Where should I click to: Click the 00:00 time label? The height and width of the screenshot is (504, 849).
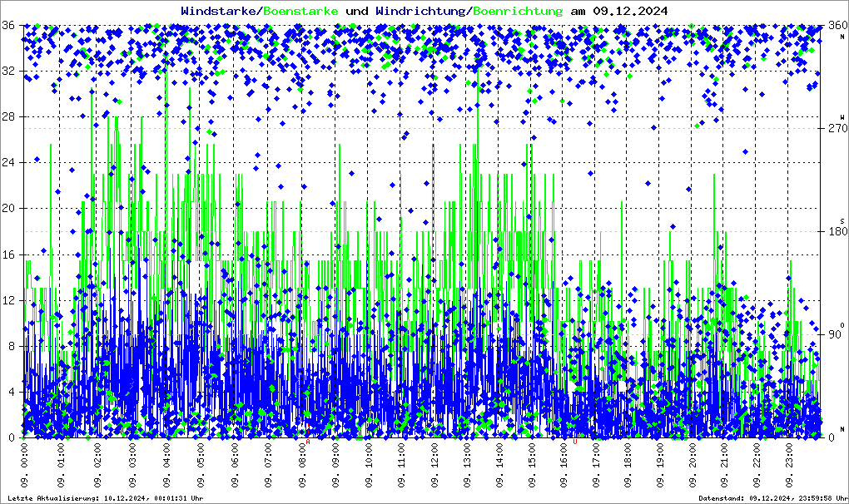pyautogui.click(x=24, y=465)
